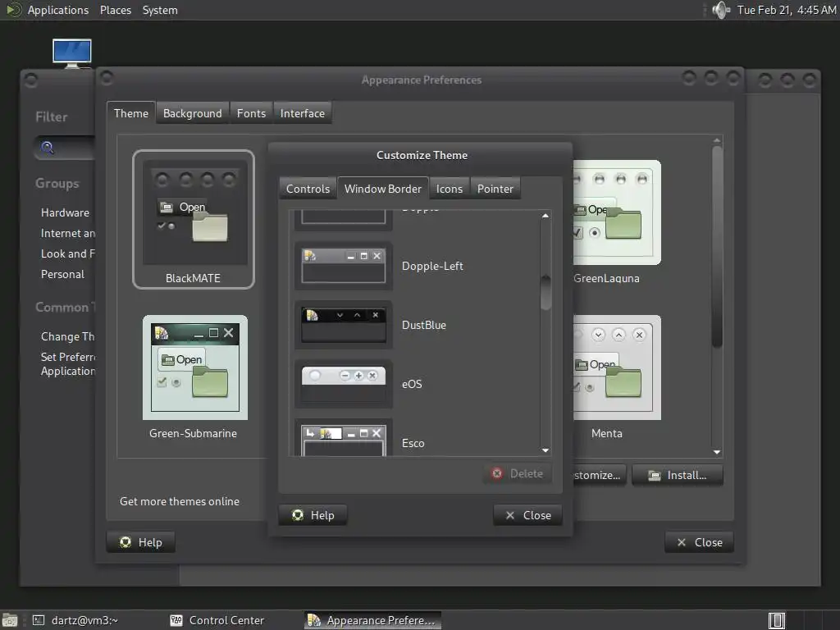Click the Control Center filter search field
The width and height of the screenshot is (840, 630).
[x=66, y=148]
